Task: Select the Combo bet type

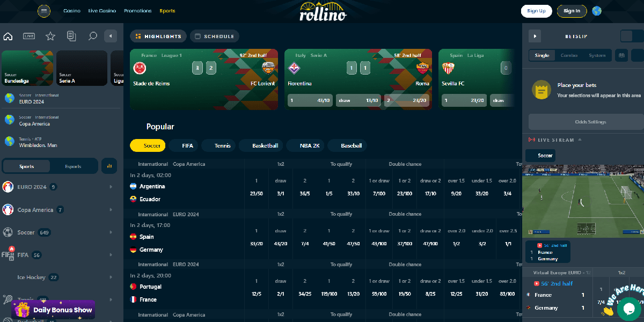Action: coord(569,55)
